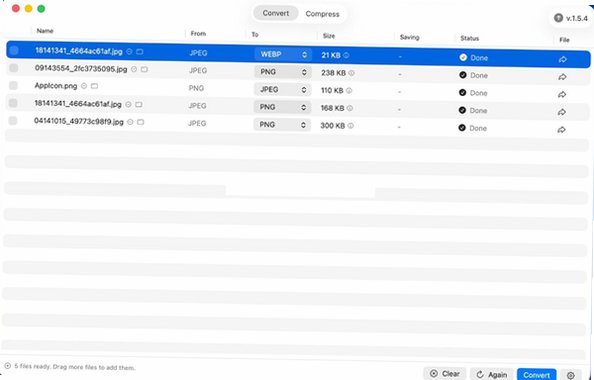Open the share arrow for AppIcon.png
Image resolution: width=594 pixels, height=380 pixels.
tap(562, 94)
